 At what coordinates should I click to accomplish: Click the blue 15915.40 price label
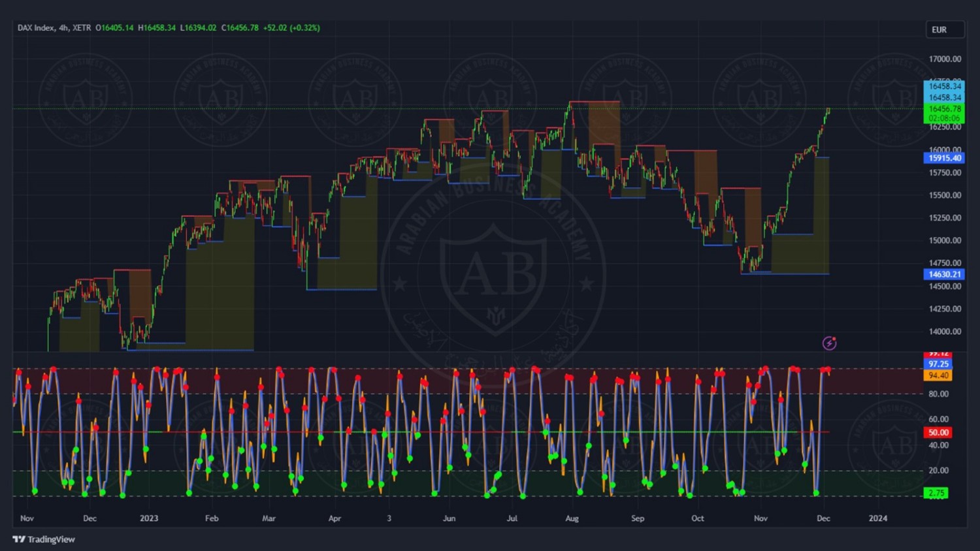[944, 158]
